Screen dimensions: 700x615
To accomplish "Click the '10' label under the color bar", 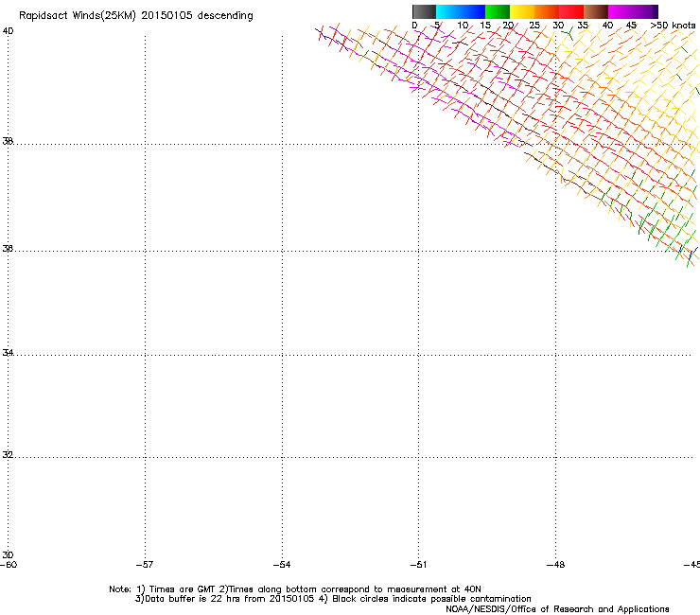I will (463, 26).
